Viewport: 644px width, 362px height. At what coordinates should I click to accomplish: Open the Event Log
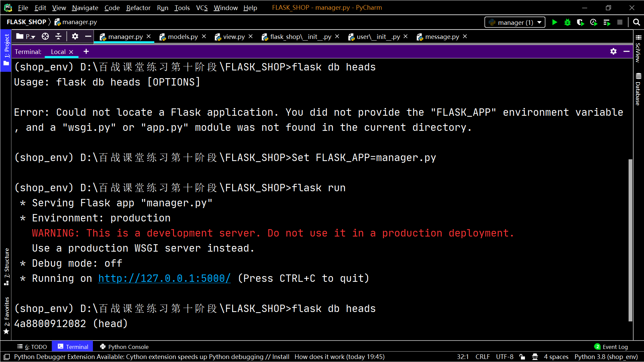pos(611,347)
